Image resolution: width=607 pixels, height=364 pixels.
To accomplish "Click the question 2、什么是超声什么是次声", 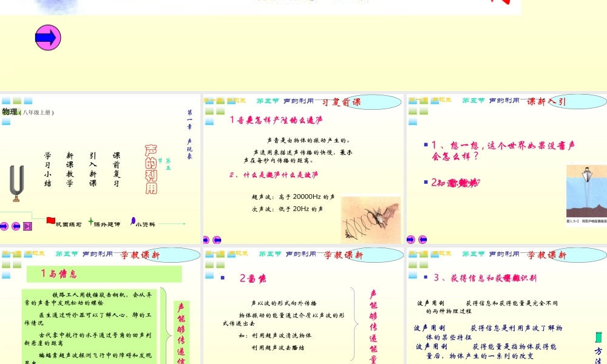I will coord(274,175).
